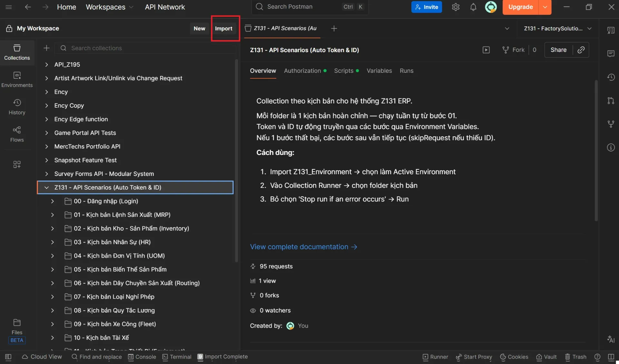
Task: Open the History sidebar section
Action: pos(17,107)
